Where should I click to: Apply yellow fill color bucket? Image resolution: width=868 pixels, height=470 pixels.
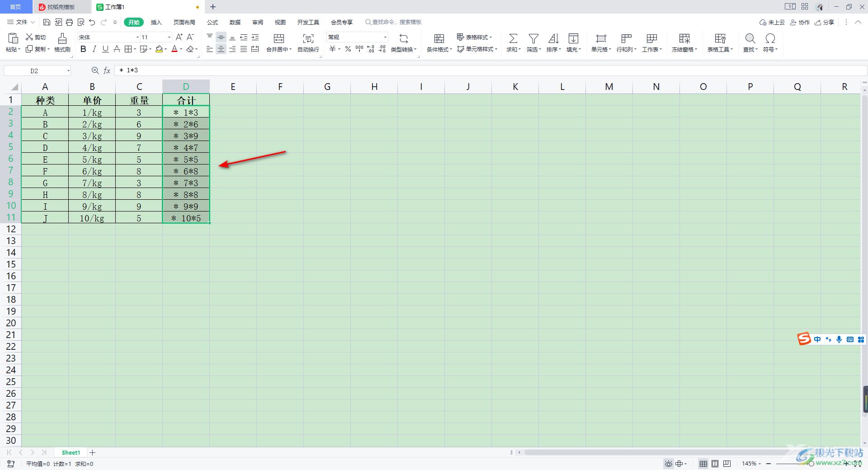tap(159, 49)
